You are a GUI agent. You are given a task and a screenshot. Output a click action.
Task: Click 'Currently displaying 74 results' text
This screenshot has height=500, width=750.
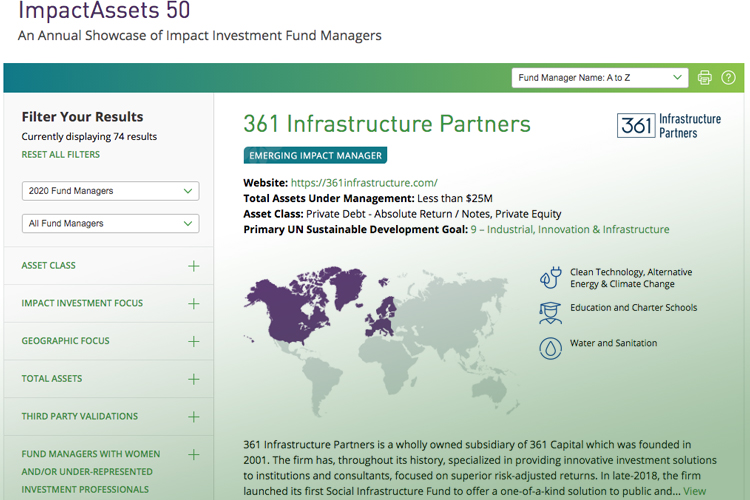pyautogui.click(x=89, y=136)
